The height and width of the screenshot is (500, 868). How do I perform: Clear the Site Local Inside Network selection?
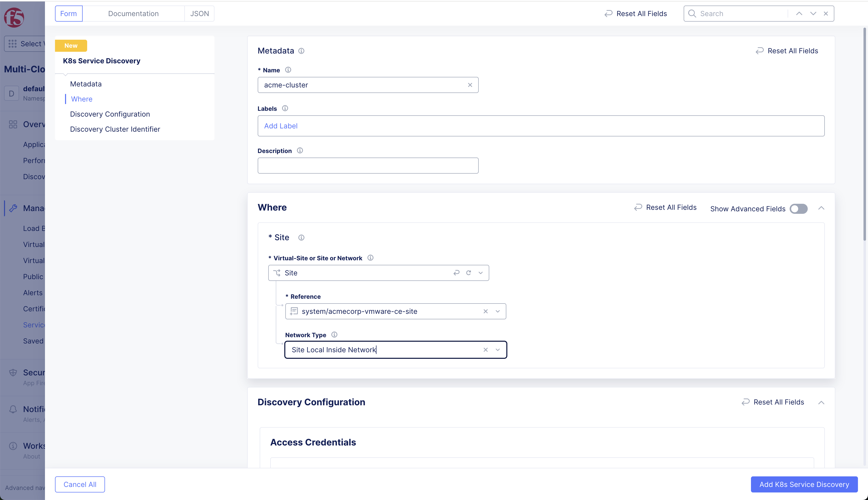click(486, 349)
